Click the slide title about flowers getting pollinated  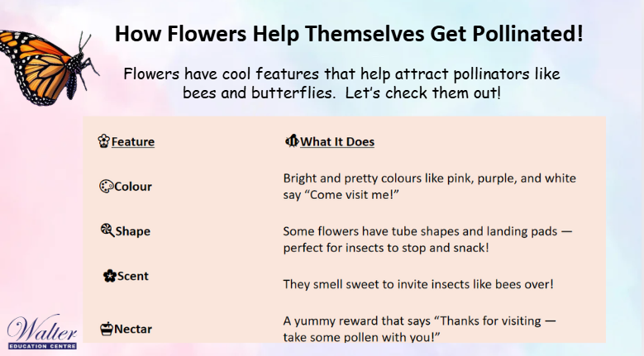[349, 34]
